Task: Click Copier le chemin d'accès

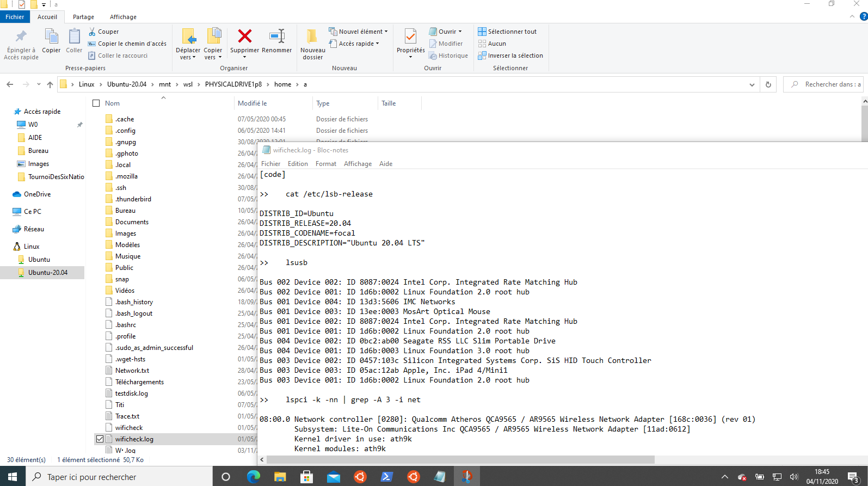Action: [127, 44]
